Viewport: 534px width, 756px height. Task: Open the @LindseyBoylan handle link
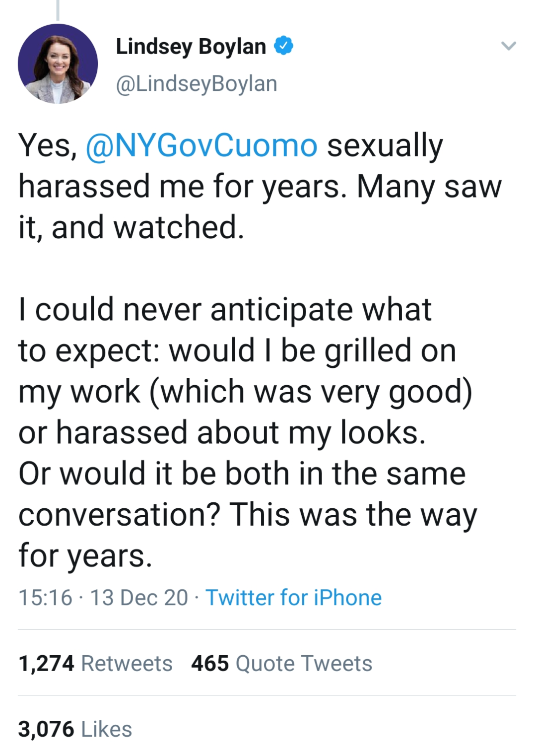(197, 83)
